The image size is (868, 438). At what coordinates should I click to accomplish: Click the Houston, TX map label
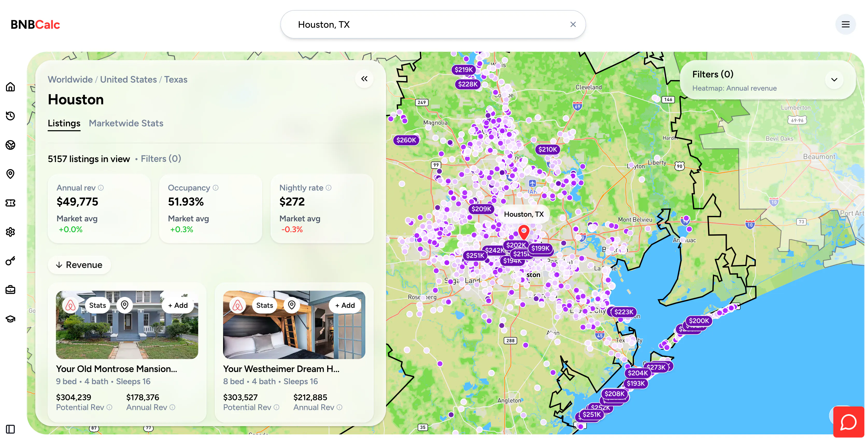(x=524, y=214)
